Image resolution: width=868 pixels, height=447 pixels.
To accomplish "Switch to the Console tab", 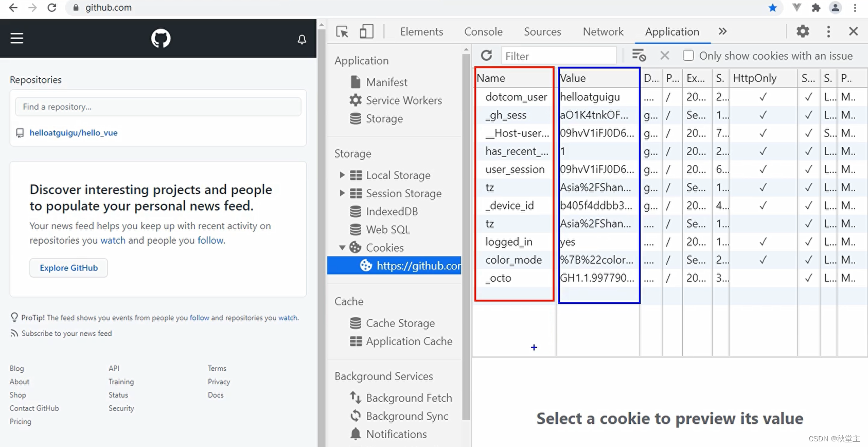I will (483, 32).
